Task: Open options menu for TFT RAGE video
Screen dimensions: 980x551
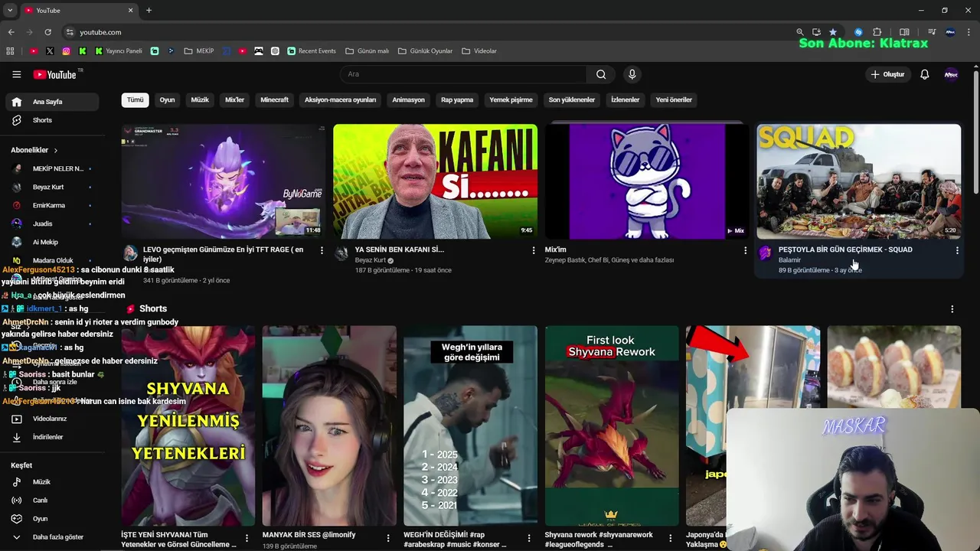Action: 322,250
